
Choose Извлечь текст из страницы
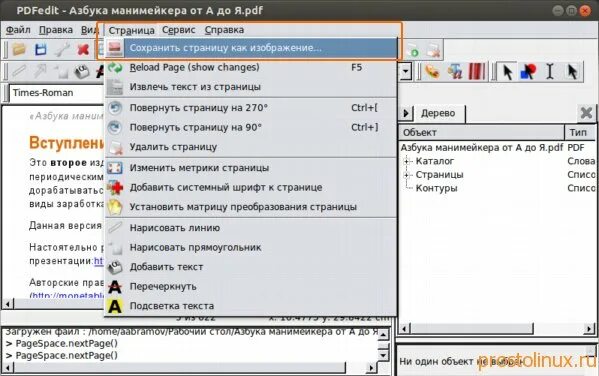251,87
